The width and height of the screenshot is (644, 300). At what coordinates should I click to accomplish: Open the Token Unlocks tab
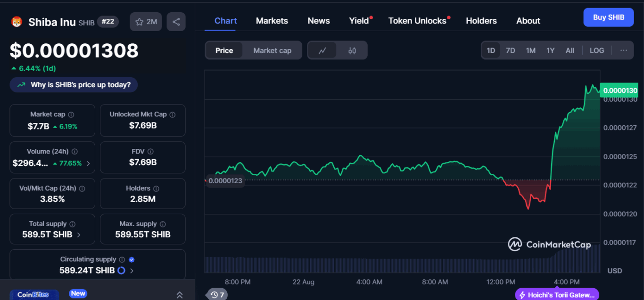(x=417, y=21)
